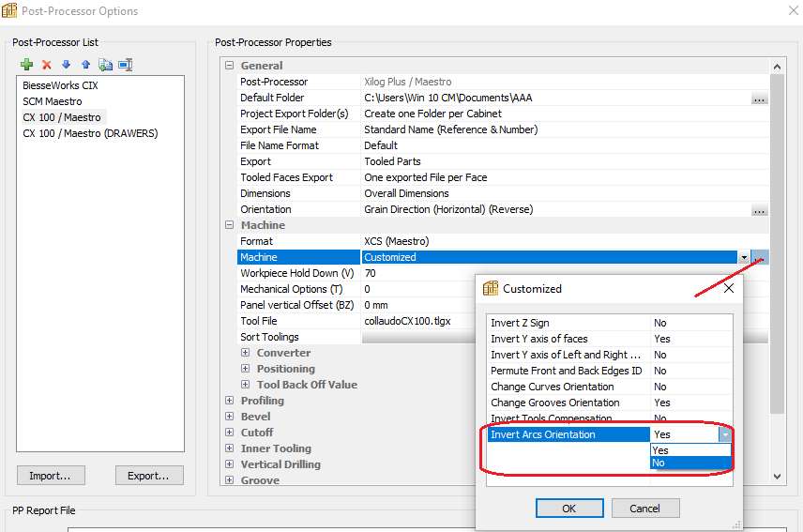803x532 pixels.
Task: Collapse the General section
Action: [x=229, y=66]
